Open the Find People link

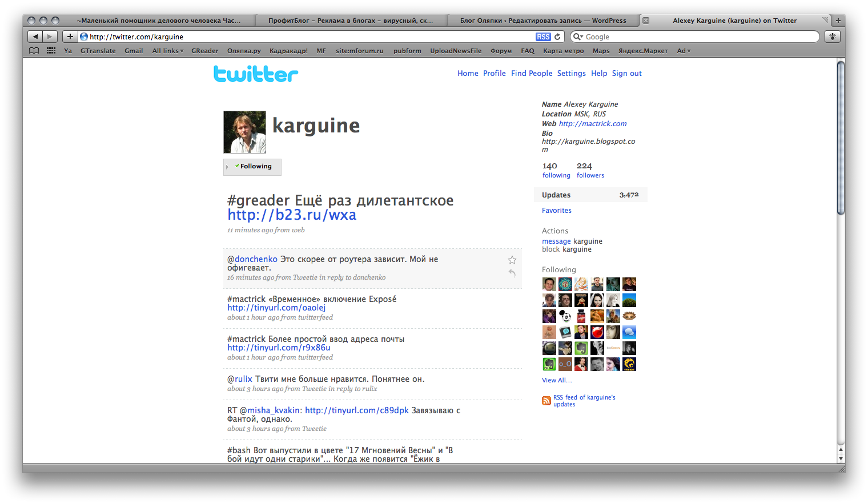tap(532, 74)
